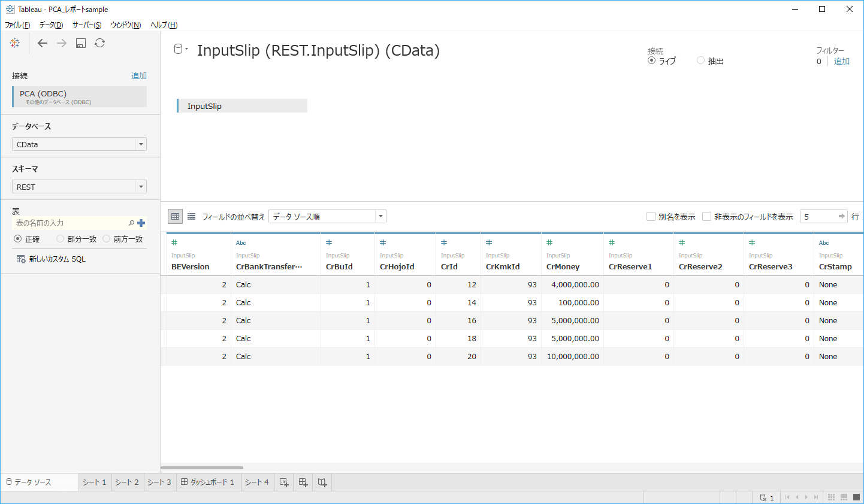
Task: Select the 部分一致 radio button
Action: (x=60, y=239)
